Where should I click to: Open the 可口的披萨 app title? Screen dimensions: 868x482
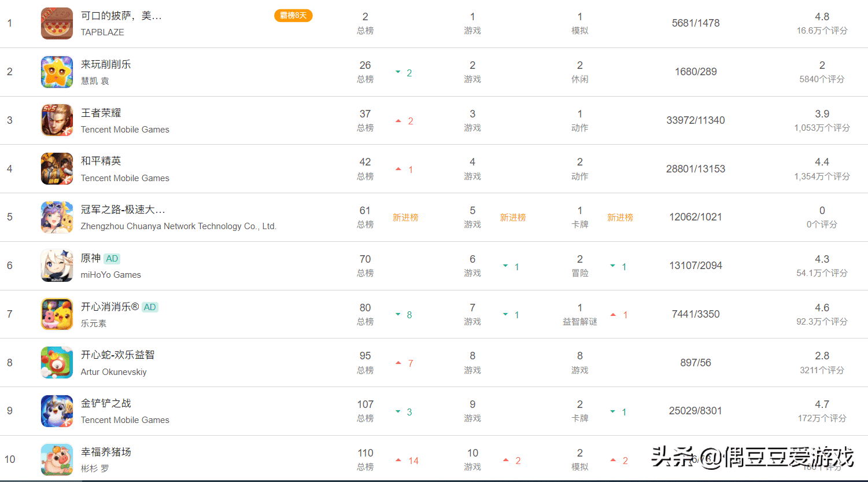click(x=121, y=16)
